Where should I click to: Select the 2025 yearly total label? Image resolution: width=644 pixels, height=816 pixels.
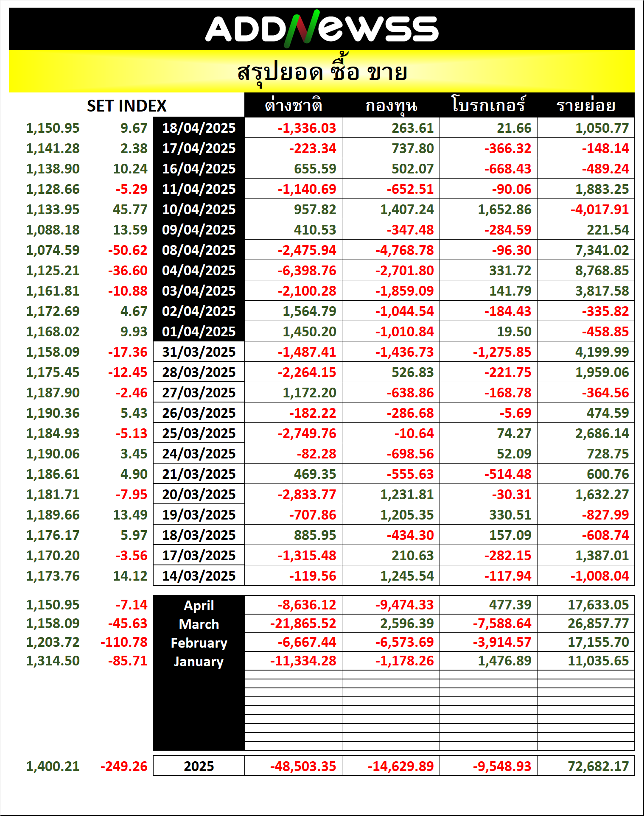click(199, 766)
